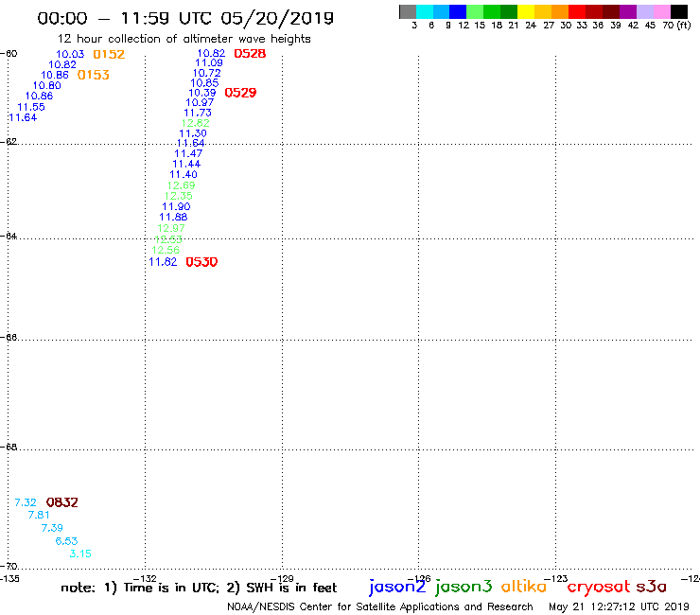The width and height of the screenshot is (700, 615).
Task: Click the wave height value 10.39
Action: click(202, 93)
